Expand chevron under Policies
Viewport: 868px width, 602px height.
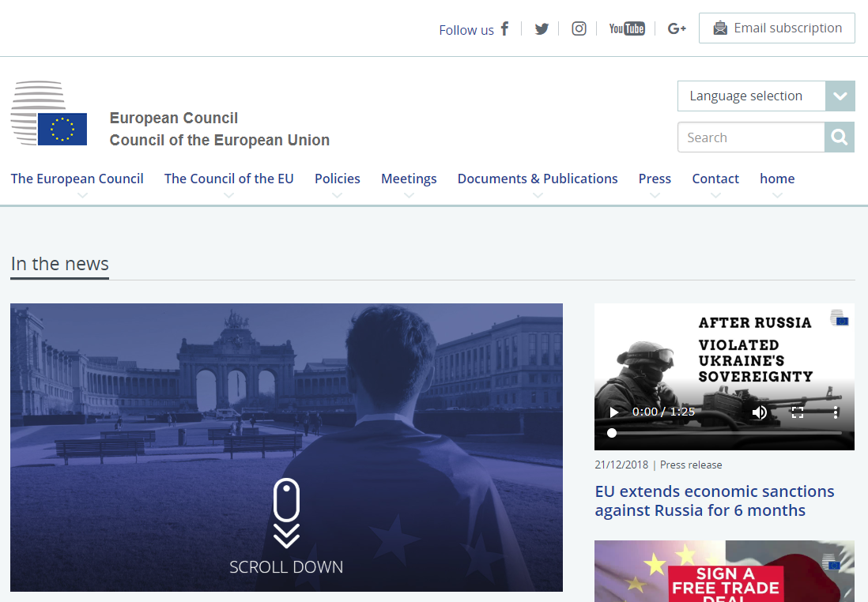point(337,195)
